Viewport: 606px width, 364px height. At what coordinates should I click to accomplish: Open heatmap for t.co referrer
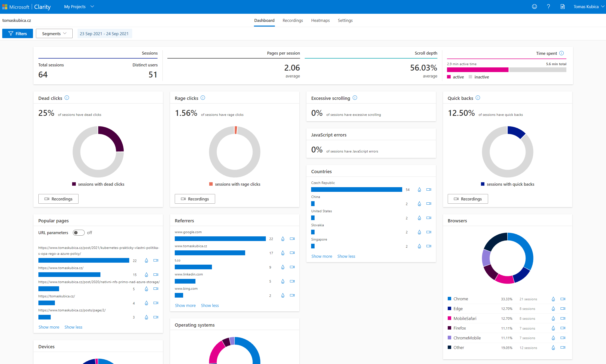point(283,267)
